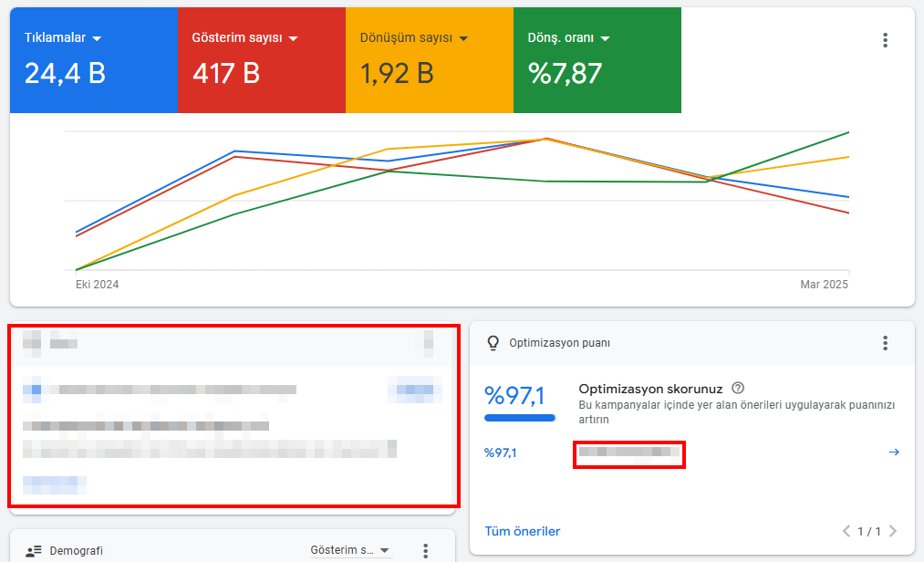The height and width of the screenshot is (562, 924).
Task: Open Optimizasyon puanı card's three-dot menu
Action: (x=885, y=343)
